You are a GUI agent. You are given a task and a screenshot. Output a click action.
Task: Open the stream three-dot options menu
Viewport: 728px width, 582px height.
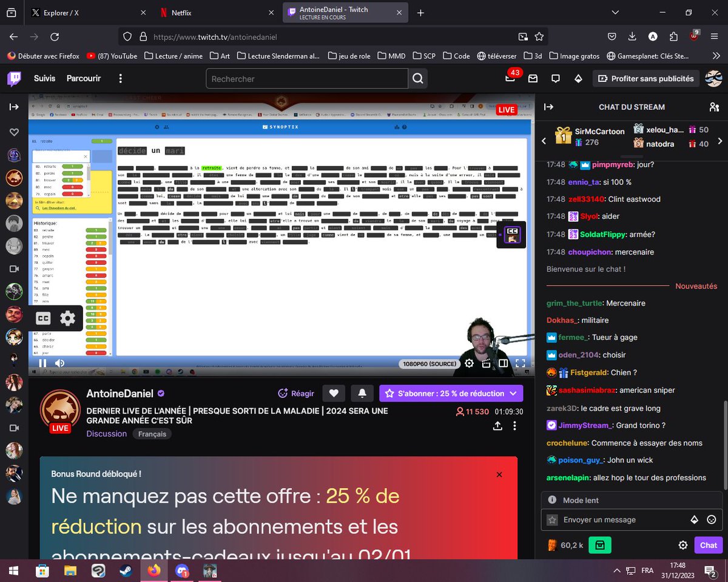point(514,426)
